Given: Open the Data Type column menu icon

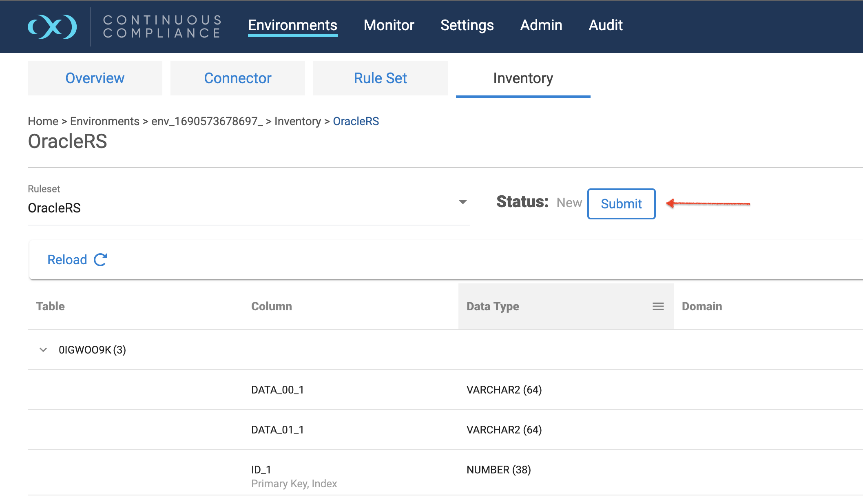Looking at the screenshot, I should pyautogui.click(x=658, y=306).
